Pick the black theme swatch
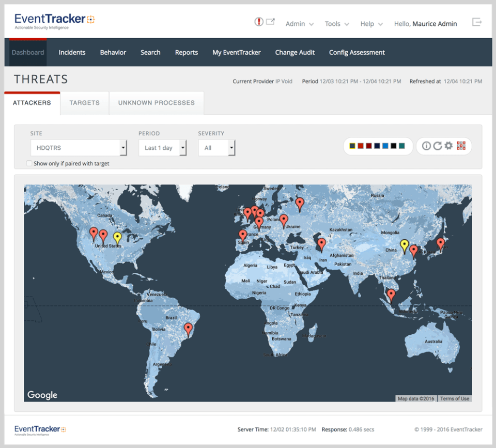Screen dimensions: 496x448 coord(394,146)
